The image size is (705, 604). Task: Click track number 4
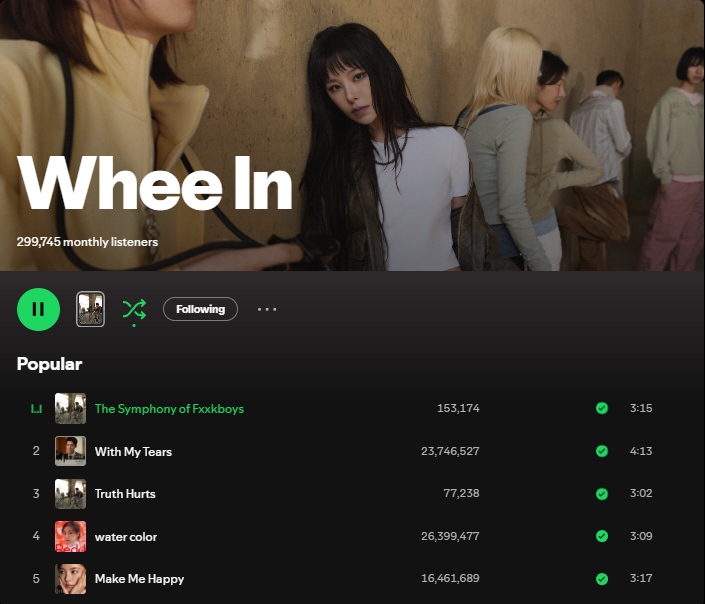pos(36,536)
